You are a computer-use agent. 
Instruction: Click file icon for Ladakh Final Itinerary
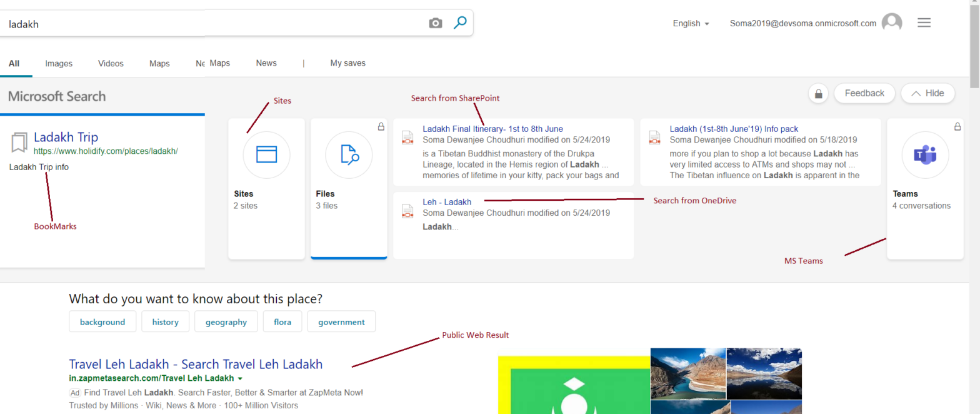click(407, 138)
